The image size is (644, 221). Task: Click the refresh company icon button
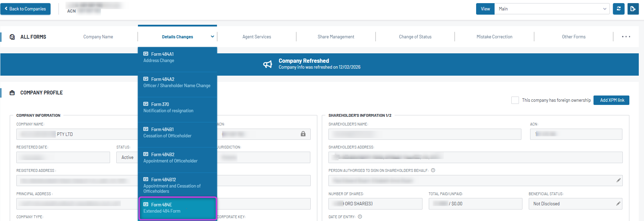click(619, 9)
